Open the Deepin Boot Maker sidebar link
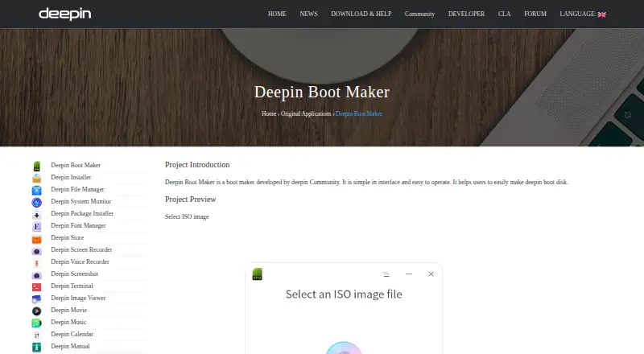Image resolution: width=644 pixels, height=354 pixels. 76,165
